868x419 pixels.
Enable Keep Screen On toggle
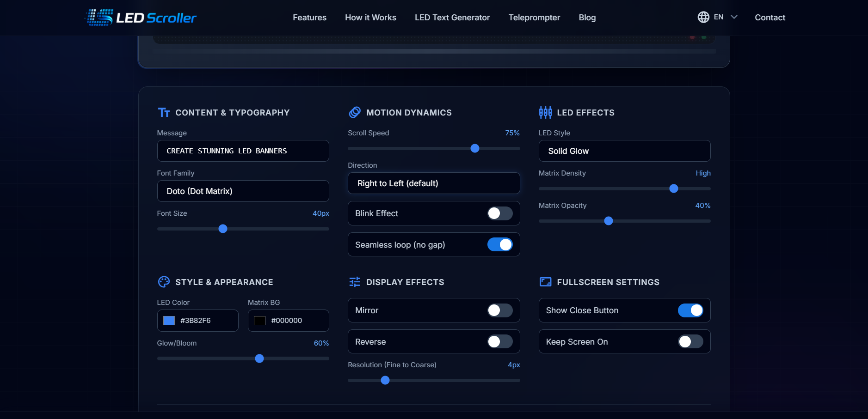(x=690, y=342)
